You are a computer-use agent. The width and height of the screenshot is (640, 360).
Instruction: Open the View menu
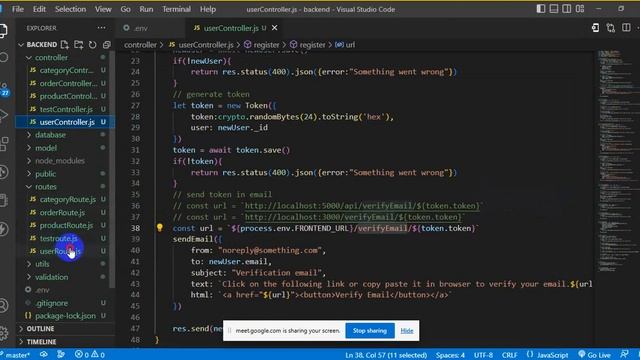pos(103,9)
